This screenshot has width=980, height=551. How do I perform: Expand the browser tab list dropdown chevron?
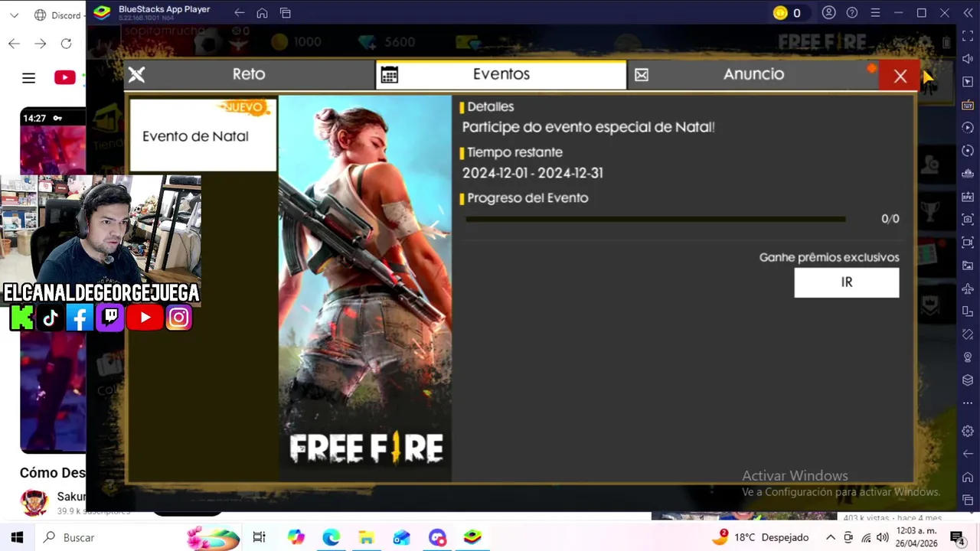[15, 15]
